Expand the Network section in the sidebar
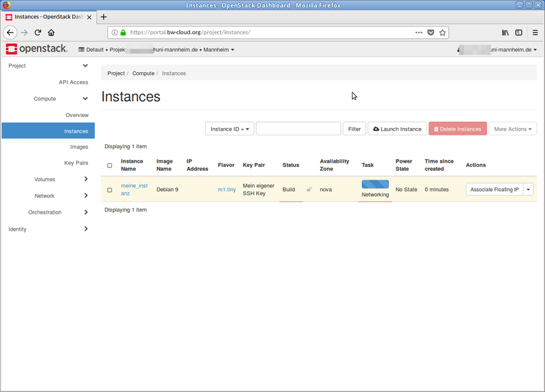545x392 pixels. point(44,195)
